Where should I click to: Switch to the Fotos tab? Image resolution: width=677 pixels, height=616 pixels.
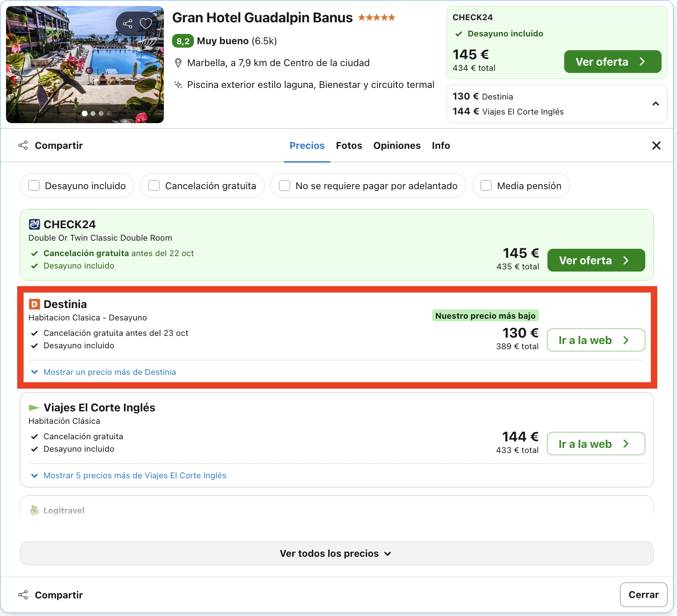(349, 145)
